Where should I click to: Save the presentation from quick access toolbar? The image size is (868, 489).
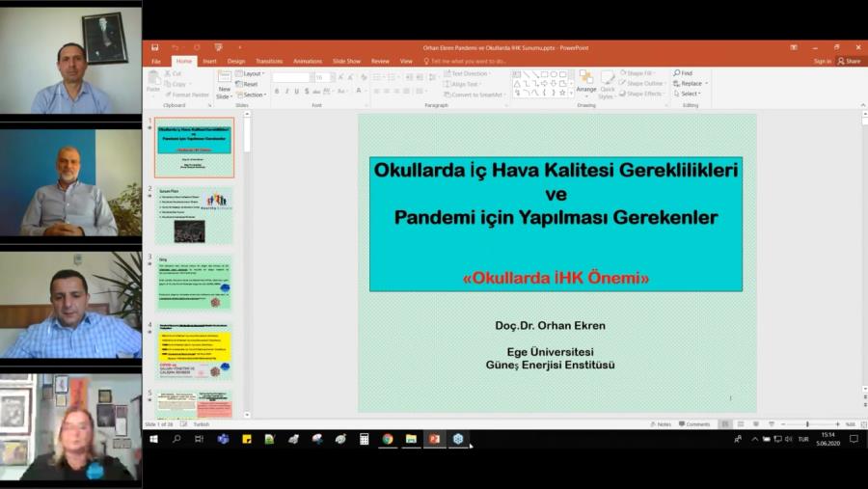(x=155, y=47)
